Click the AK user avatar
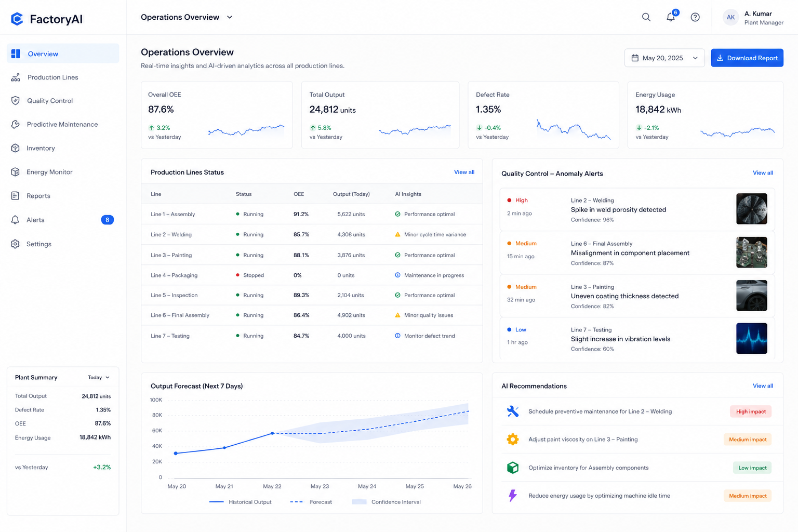798x532 pixels. pyautogui.click(x=730, y=17)
